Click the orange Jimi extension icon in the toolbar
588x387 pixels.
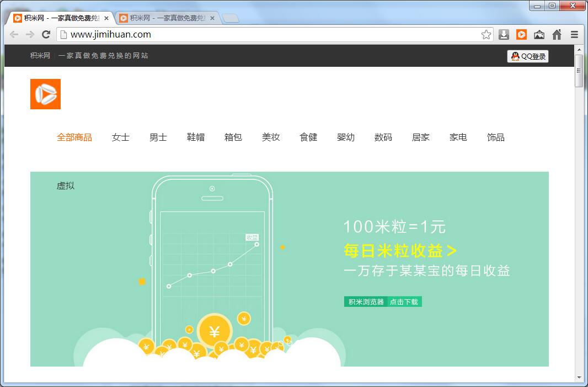click(521, 35)
